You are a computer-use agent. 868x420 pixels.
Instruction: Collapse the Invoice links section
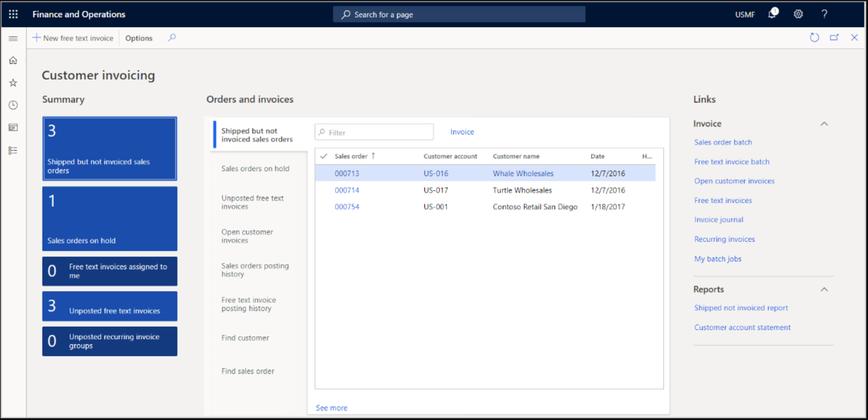[x=824, y=123]
